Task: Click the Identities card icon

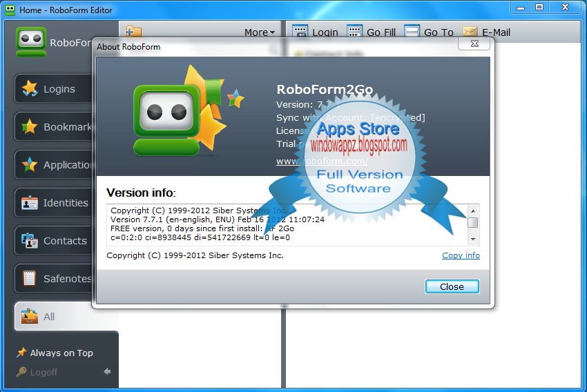Action: point(30,203)
